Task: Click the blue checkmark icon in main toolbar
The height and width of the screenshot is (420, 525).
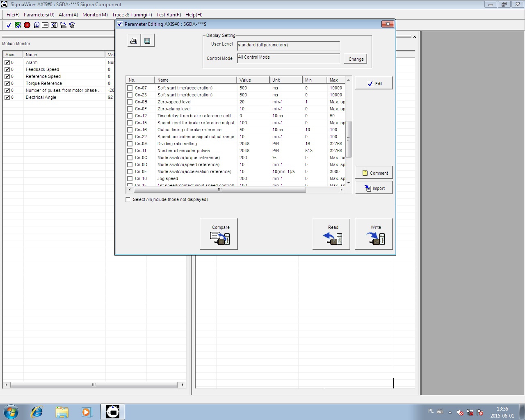Action: [9, 25]
